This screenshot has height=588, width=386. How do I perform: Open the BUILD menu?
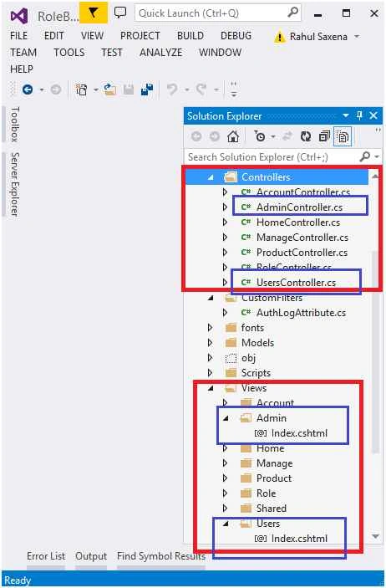click(x=190, y=36)
